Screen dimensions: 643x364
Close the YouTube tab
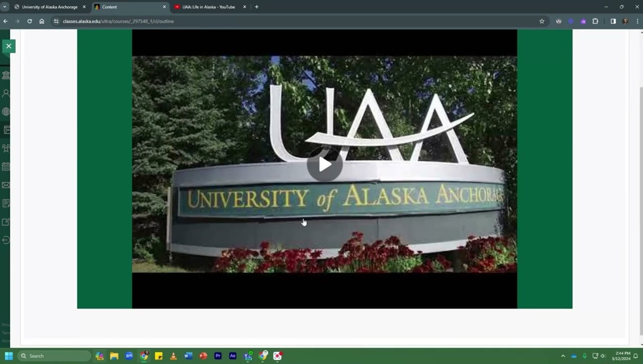245,7
